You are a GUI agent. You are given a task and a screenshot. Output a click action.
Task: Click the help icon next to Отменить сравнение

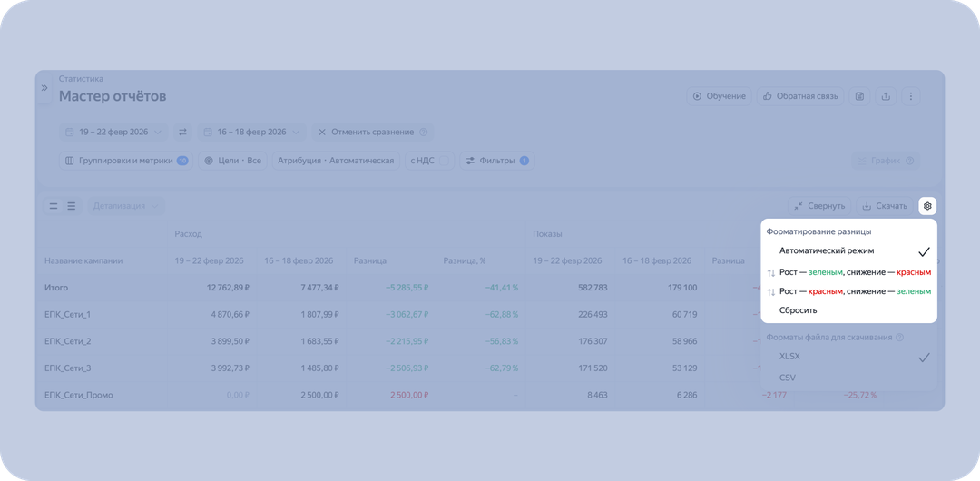pos(423,132)
